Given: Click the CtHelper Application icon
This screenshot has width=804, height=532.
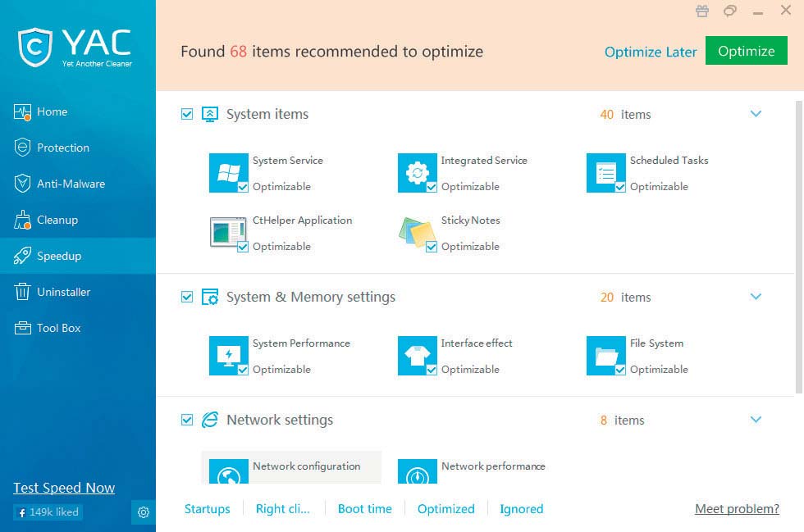Looking at the screenshot, I should pyautogui.click(x=229, y=233).
